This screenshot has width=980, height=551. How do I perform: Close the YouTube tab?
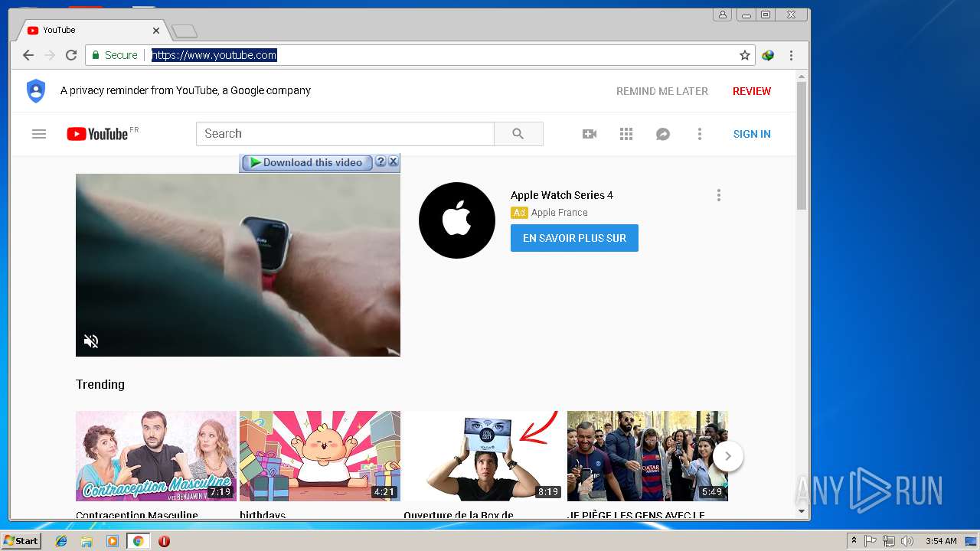coord(156,31)
